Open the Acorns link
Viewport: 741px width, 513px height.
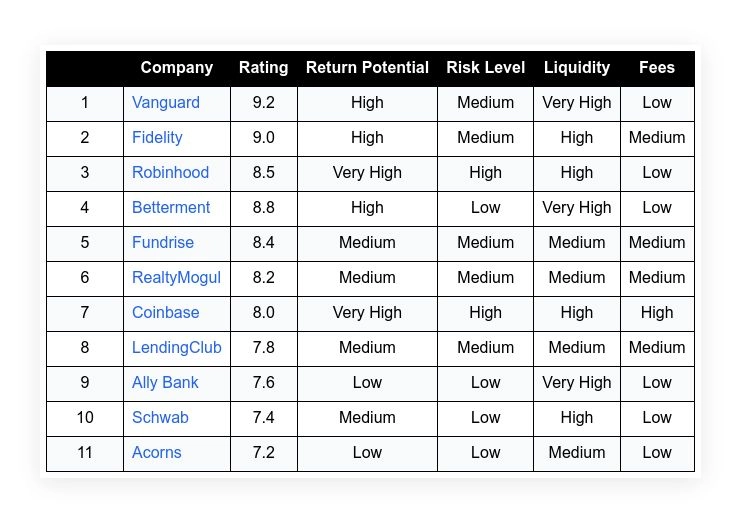(x=157, y=453)
